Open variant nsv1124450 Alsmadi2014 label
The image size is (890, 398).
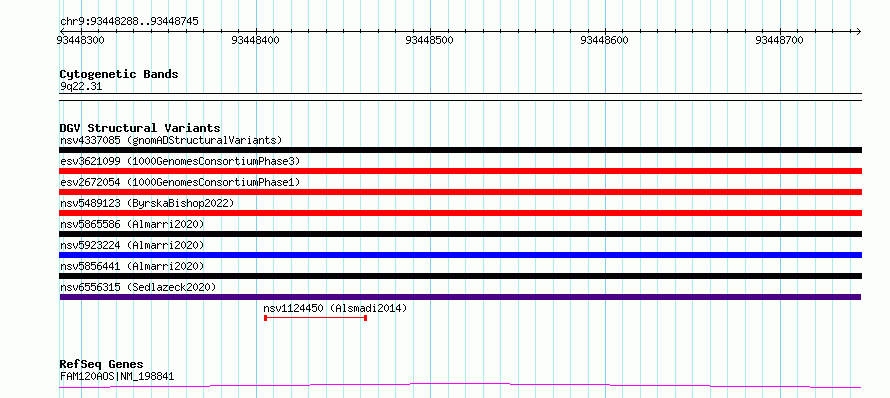click(335, 308)
